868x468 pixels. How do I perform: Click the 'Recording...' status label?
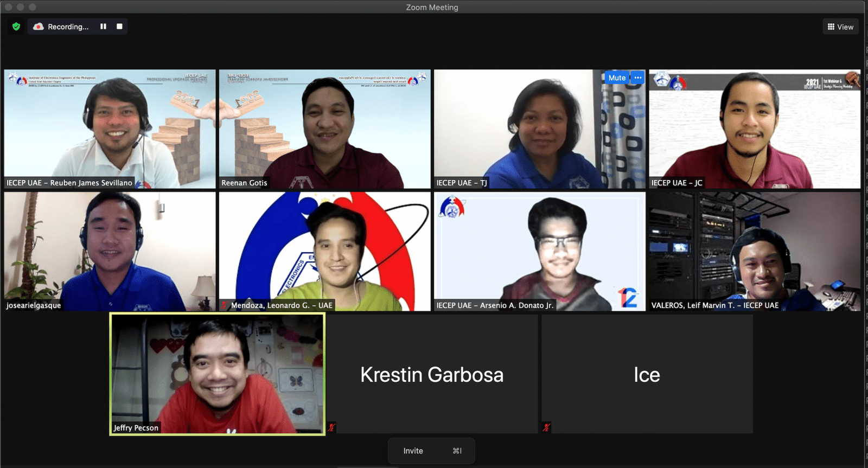[68, 27]
